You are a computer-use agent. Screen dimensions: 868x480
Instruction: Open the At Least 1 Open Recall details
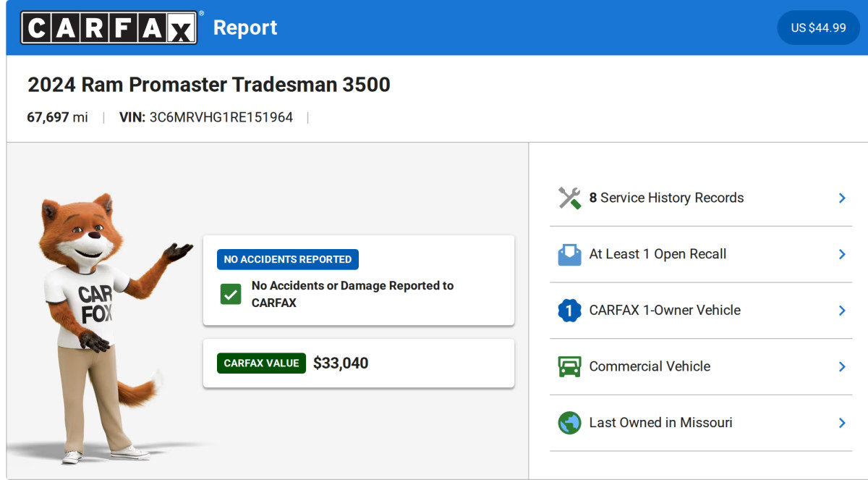coord(842,254)
